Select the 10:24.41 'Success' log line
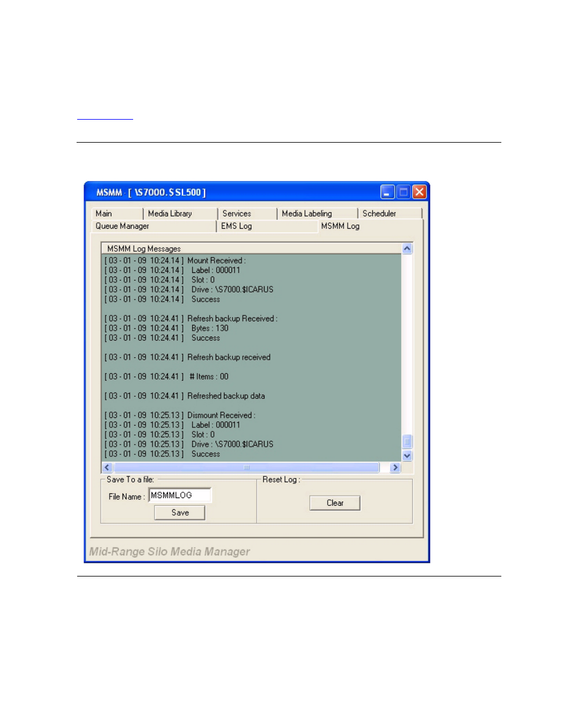 tap(162, 338)
